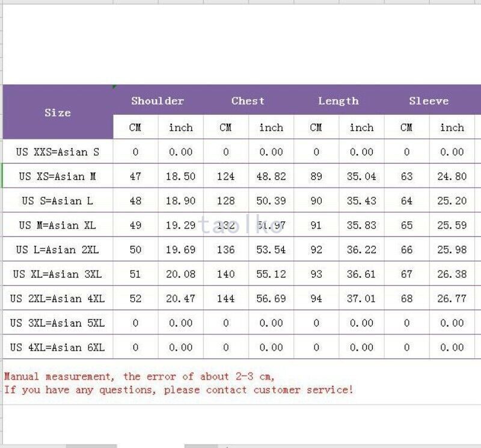
Task: Click the Shoulder column header
Action: click(x=158, y=100)
